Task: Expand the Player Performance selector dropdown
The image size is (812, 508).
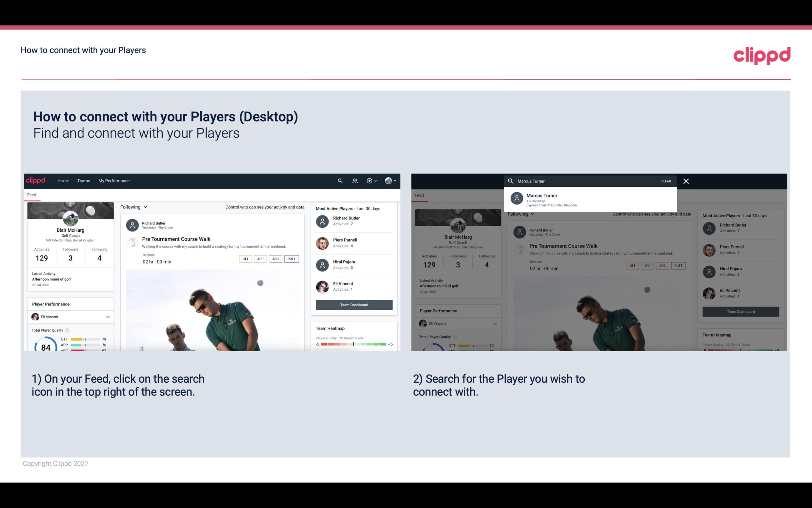Action: 107,317
